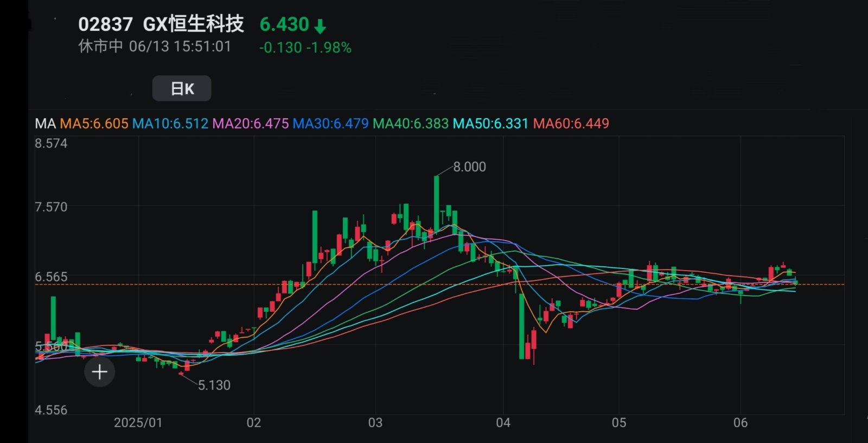
Task: Click the MA5:6.605 indicator value
Action: pos(94,124)
